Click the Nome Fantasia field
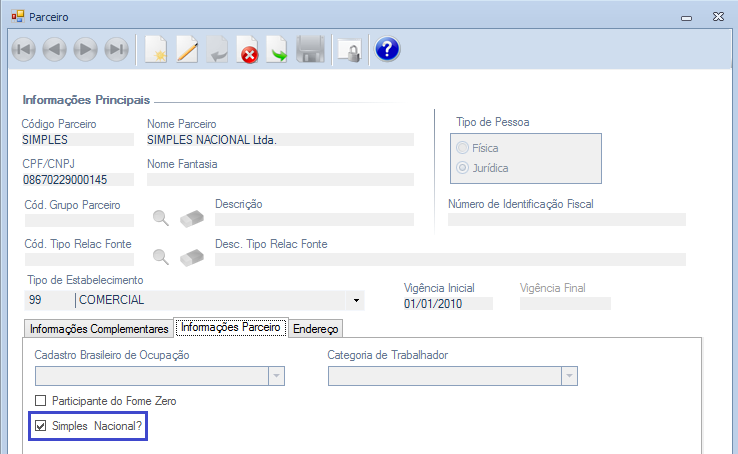Screen dimensions: 738x454 pyautogui.click(x=280, y=180)
